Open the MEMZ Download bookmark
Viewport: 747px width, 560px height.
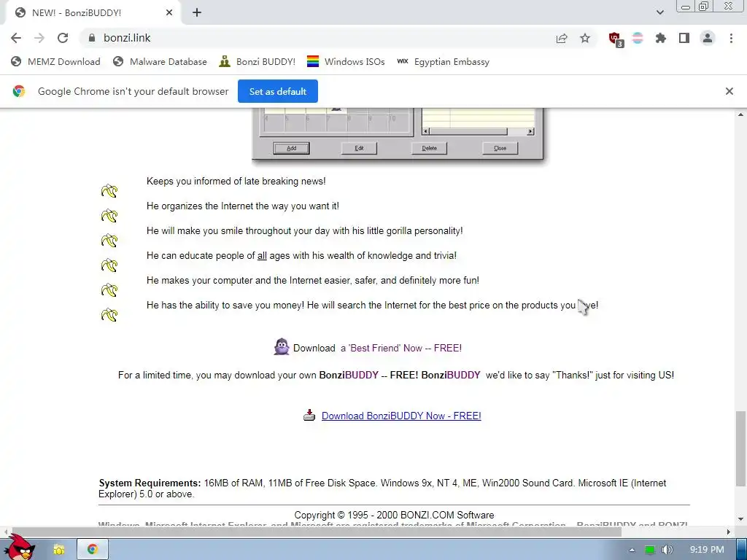coord(55,61)
